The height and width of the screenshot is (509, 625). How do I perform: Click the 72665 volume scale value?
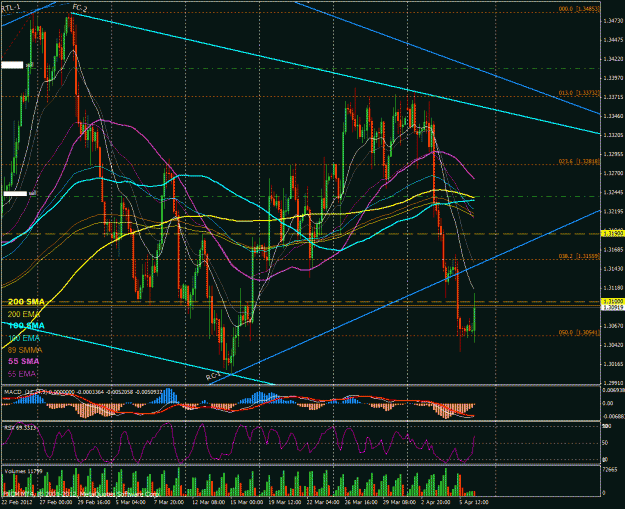tap(610, 470)
